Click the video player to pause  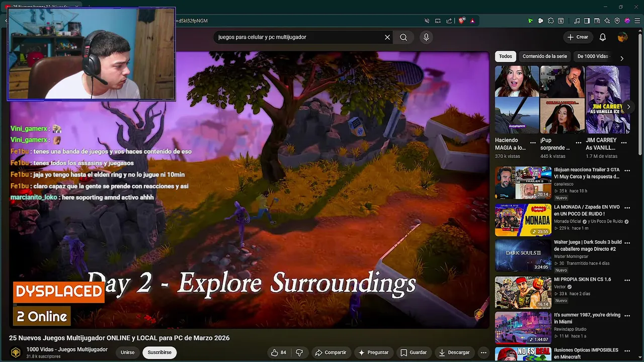click(x=249, y=190)
